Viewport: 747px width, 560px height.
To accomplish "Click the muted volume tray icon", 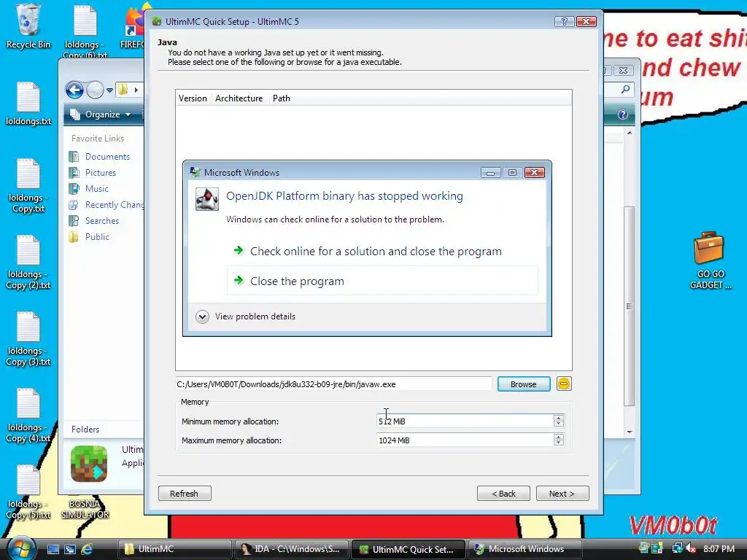I will 690,548.
